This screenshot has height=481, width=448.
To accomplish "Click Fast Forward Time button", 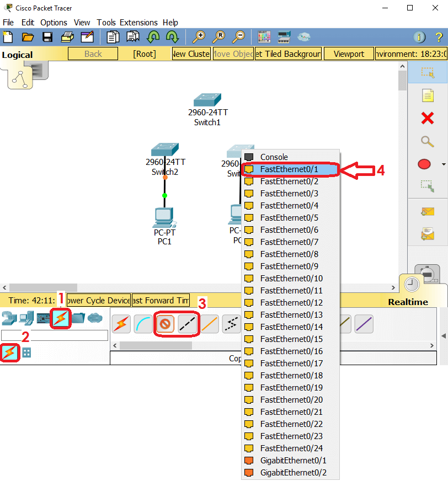I will coord(161,300).
